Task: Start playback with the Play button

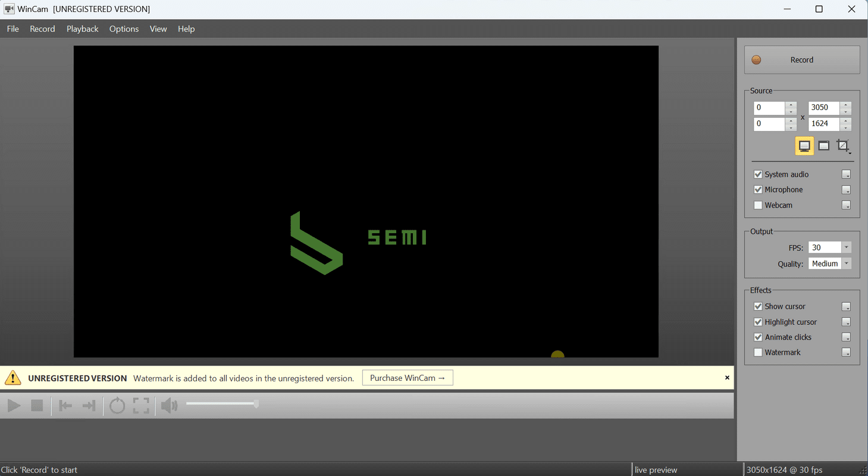Action: tap(14, 406)
